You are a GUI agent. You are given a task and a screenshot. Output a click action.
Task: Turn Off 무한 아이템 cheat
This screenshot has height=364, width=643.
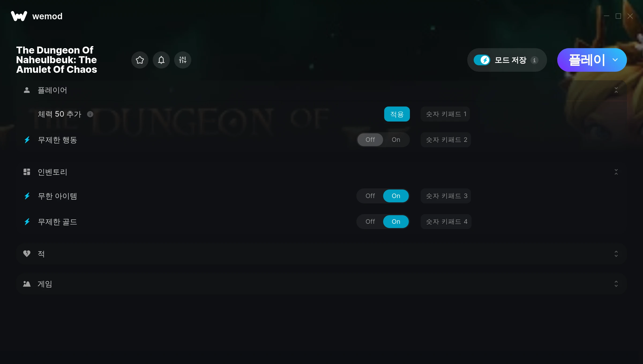click(370, 196)
